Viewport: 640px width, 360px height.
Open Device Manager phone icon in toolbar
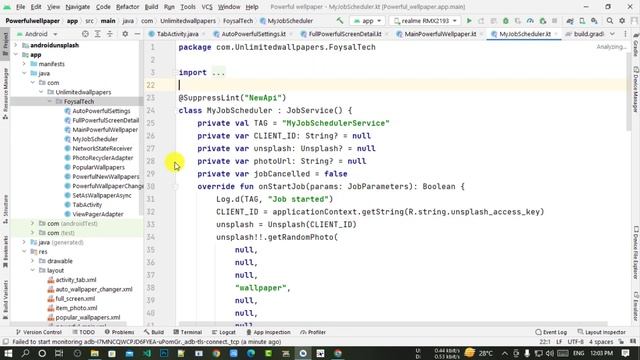pos(582,20)
